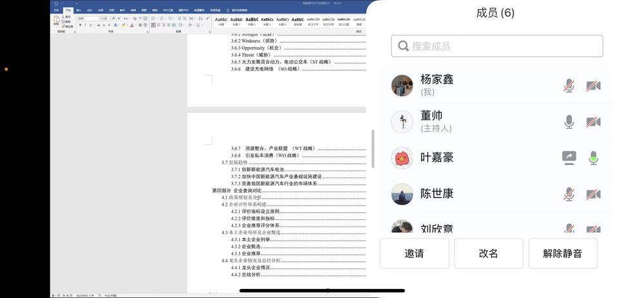Image resolution: width=644 pixels, height=298 pixels.
Task: Click the crossed-out camera icon beside 杨家鑫
Action: click(593, 86)
